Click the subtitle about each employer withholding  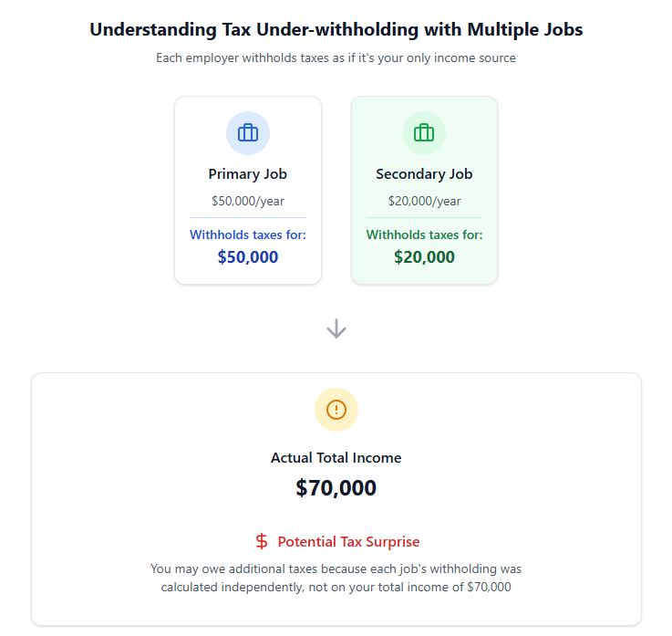click(336, 57)
